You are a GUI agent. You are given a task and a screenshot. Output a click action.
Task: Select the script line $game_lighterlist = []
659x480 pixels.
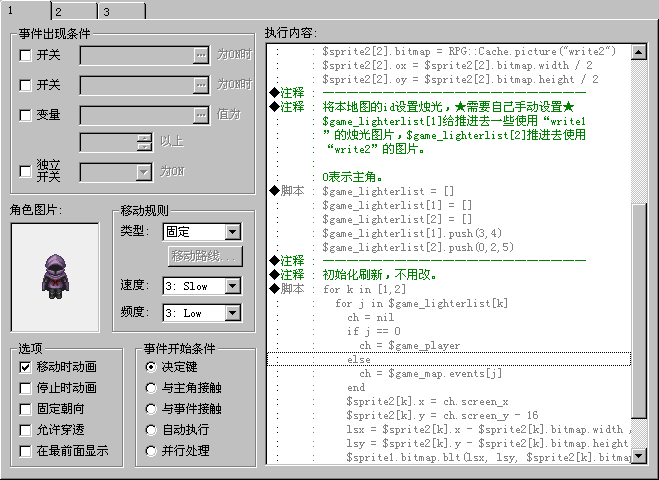[449, 191]
